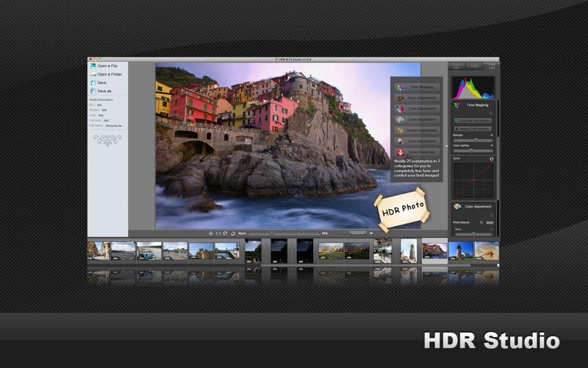Select the river bridge thumbnail

click(x=227, y=251)
